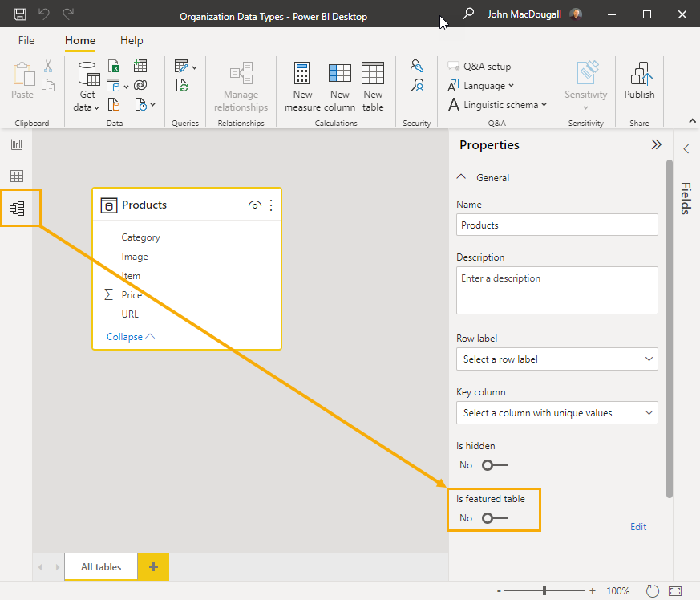
Task: Create a New table
Action: (373, 87)
